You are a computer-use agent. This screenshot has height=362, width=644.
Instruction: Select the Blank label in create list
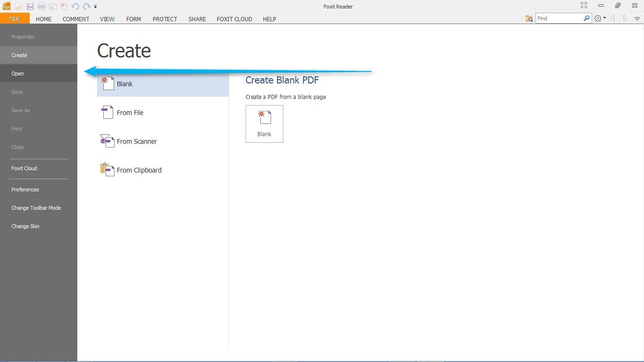125,84
